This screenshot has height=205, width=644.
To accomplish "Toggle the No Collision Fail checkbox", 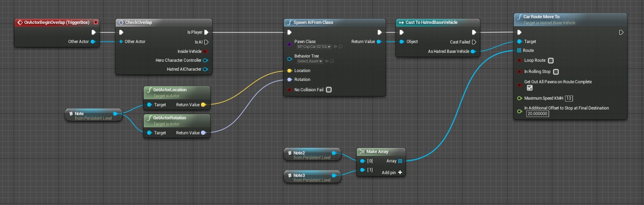I will (329, 90).
